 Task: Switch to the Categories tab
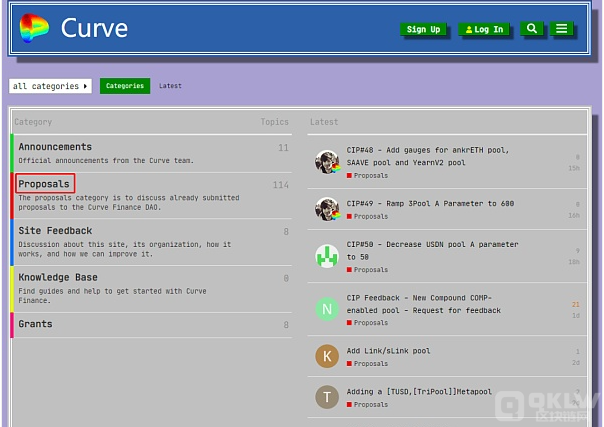point(125,86)
